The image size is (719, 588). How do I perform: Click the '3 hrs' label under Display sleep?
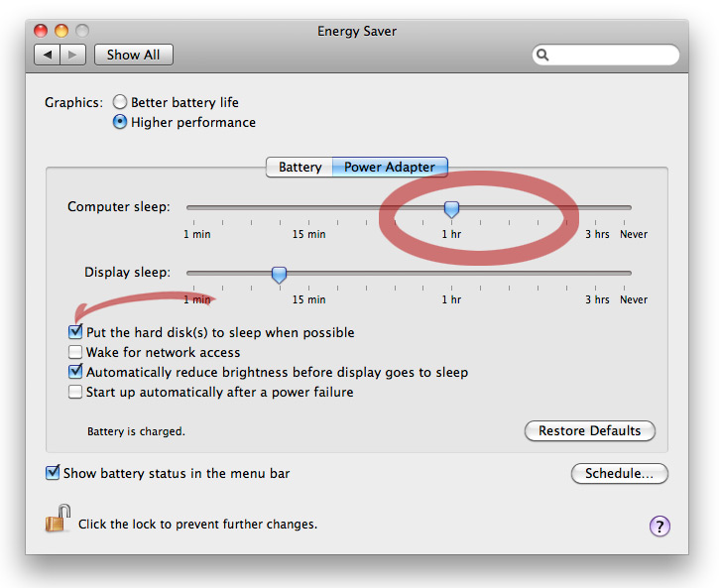tap(597, 299)
